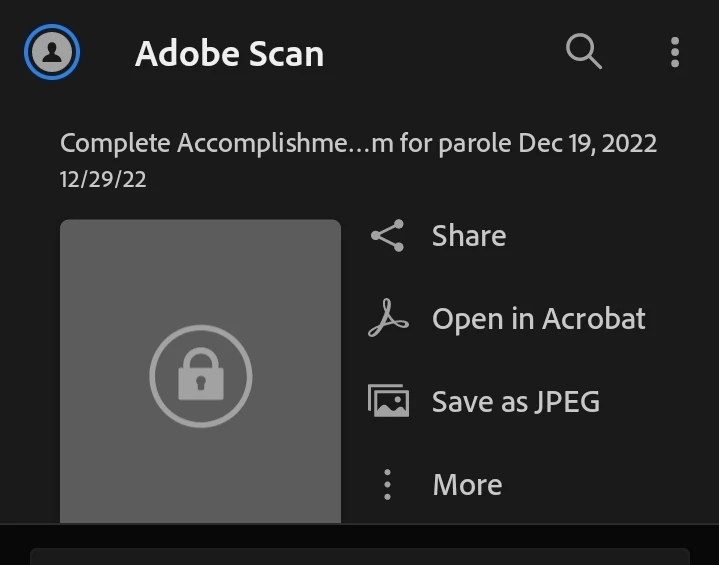Expand the More three-dot icon beside thumbnail

[388, 485]
